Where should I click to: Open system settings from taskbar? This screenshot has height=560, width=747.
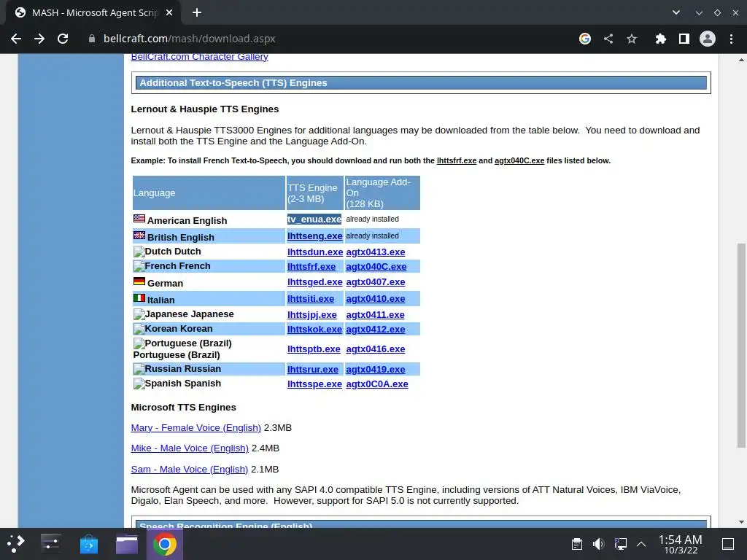[x=50, y=544]
